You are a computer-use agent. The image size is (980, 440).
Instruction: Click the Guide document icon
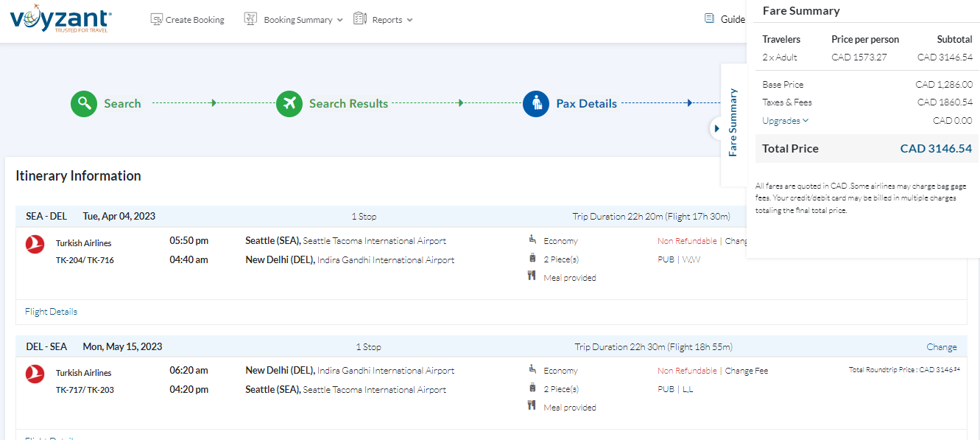pyautogui.click(x=710, y=18)
